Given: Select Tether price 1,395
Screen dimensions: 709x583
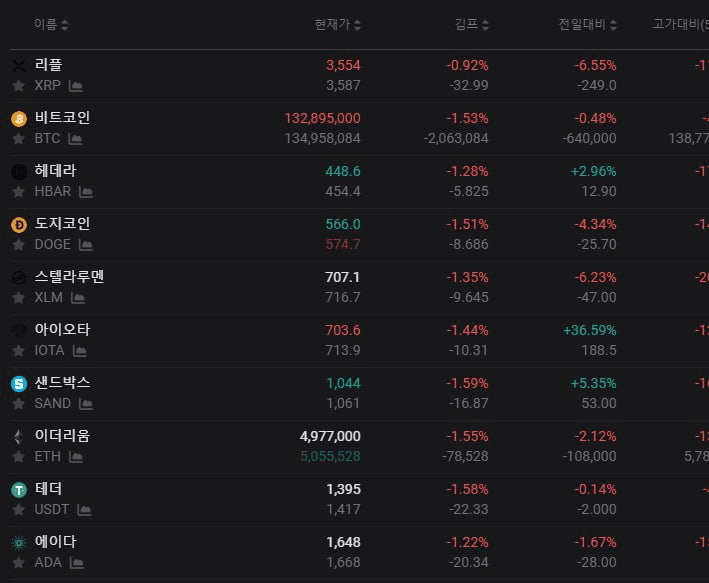Looking at the screenshot, I should 344,489.
